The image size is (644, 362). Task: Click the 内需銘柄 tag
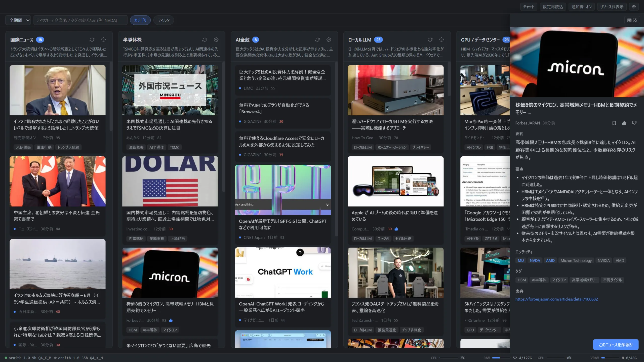(136, 239)
